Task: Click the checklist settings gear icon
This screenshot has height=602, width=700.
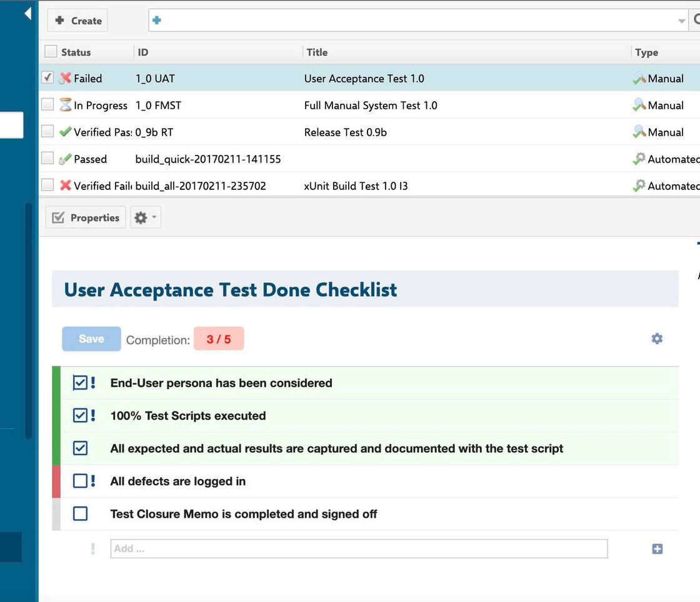Action: pos(657,338)
